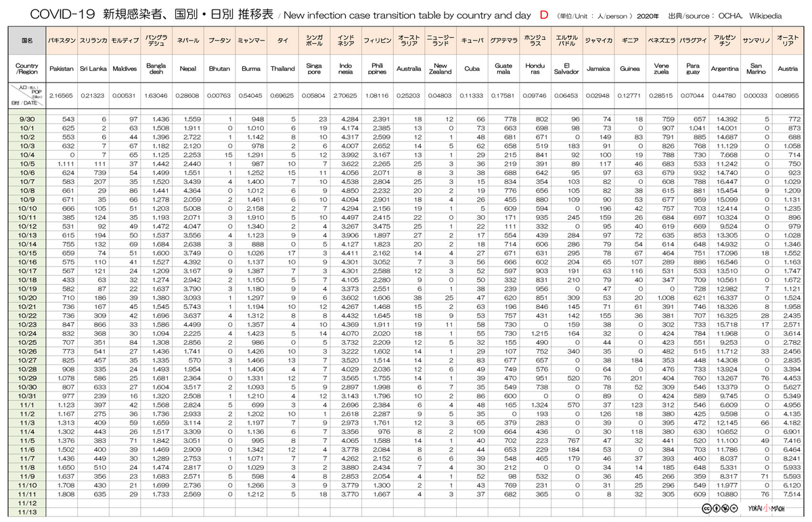This screenshot has height=522, width=812.
Task: Click the Japanese header ジャマイカ
Action: pyautogui.click(x=598, y=41)
